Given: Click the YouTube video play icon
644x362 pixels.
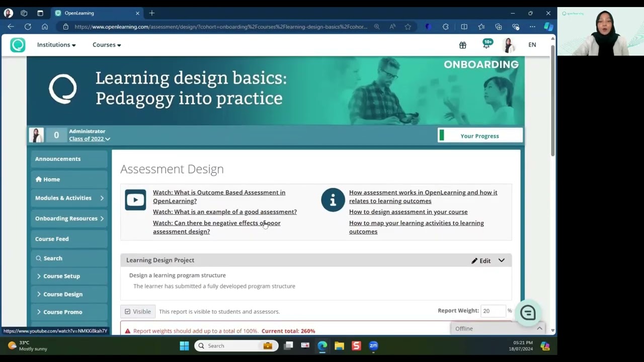Looking at the screenshot, I should tap(135, 200).
